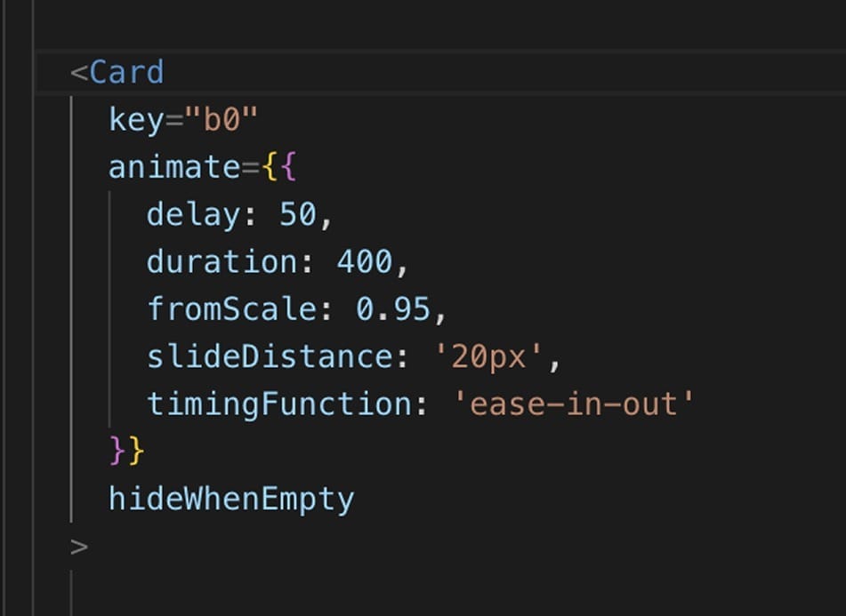Click the duration property name
The width and height of the screenshot is (846, 616).
222,262
